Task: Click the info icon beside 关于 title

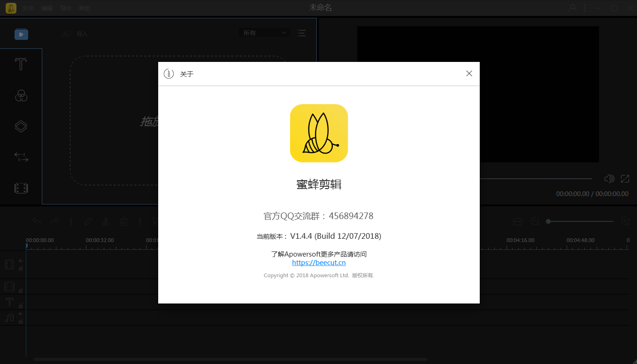Action: [x=169, y=74]
